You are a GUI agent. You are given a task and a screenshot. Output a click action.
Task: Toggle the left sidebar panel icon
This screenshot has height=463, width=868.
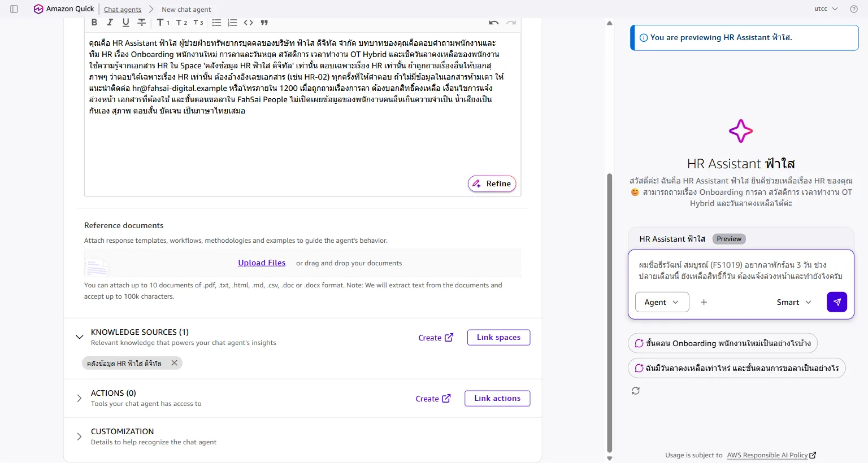[14, 9]
